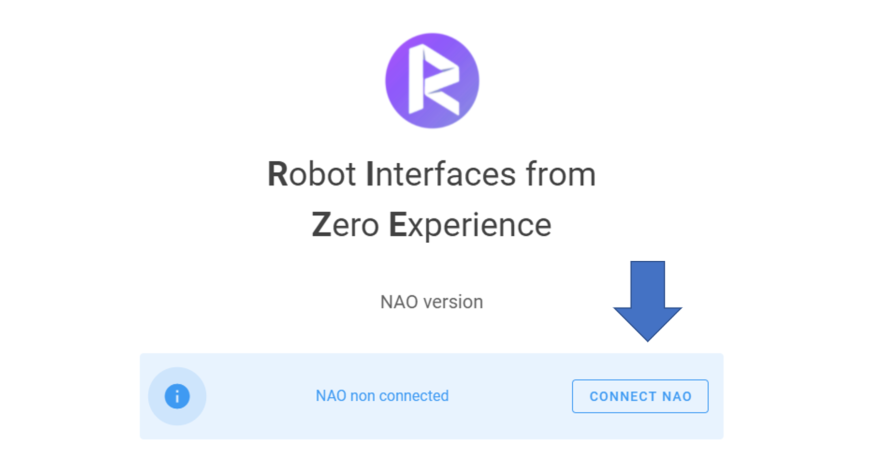Image resolution: width=881 pixels, height=463 pixels.
Task: Click the word 'NAO' on the connect button
Action: pyautogui.click(x=676, y=397)
